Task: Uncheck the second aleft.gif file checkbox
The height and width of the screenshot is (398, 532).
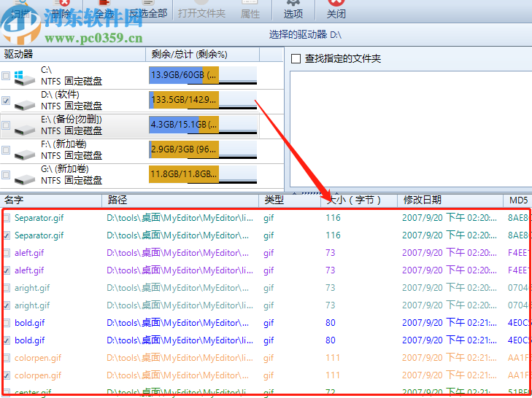Action: point(7,270)
